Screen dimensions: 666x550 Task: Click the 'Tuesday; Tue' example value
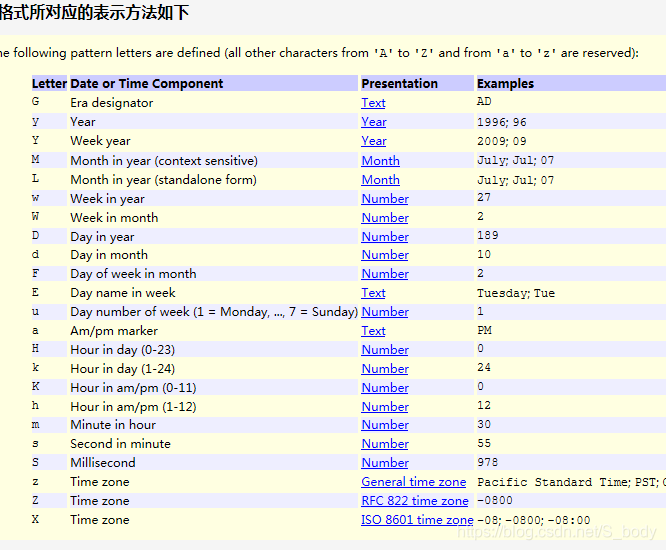pyautogui.click(x=516, y=293)
